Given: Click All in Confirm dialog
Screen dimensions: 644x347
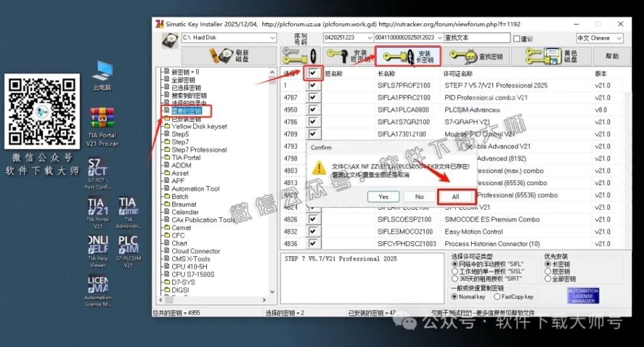Looking at the screenshot, I should (x=455, y=196).
